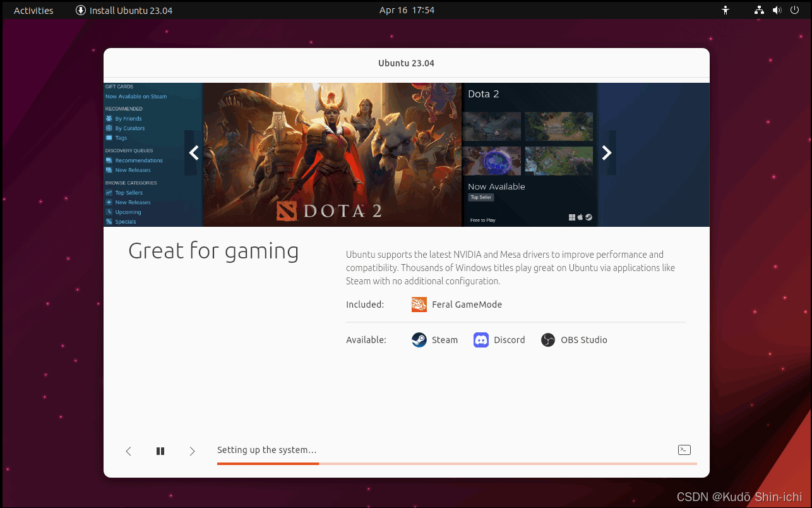Click the accessibility icon in top bar

tap(725, 9)
